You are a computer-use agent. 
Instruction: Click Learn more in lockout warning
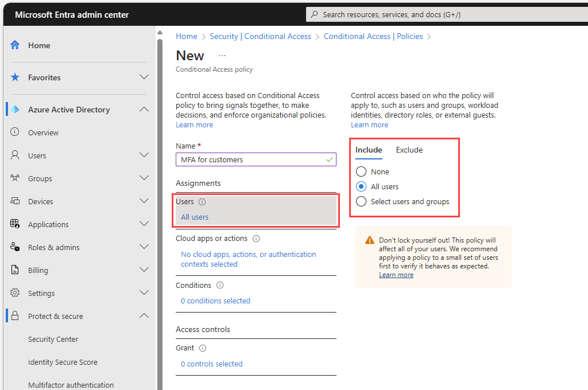coord(396,275)
